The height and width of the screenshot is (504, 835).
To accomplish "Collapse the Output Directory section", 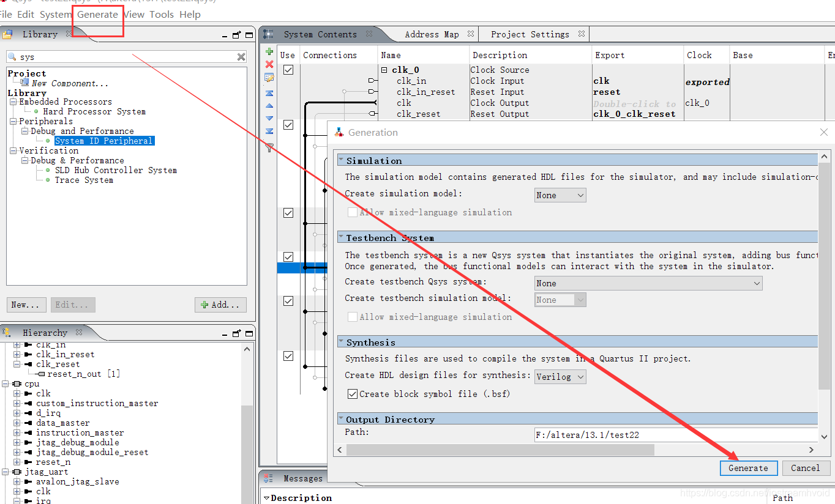I will [x=342, y=420].
